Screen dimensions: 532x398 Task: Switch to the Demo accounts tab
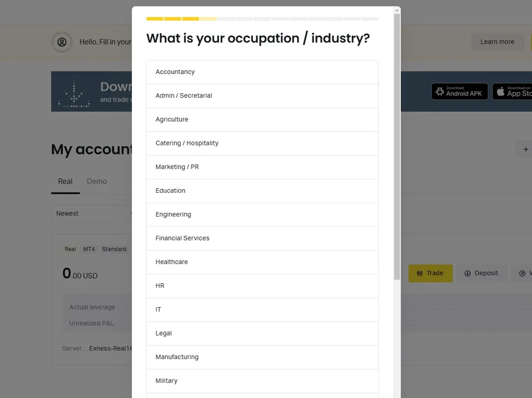[97, 181]
